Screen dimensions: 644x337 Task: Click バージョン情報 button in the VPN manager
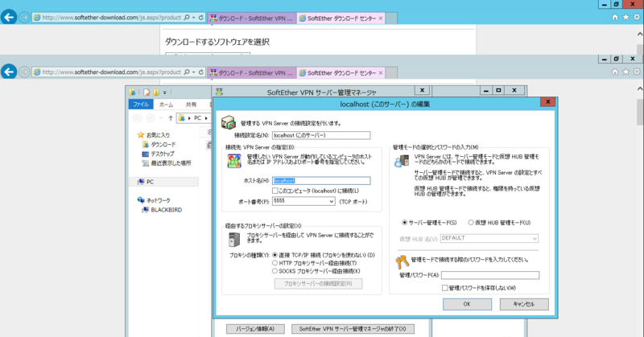tap(255, 329)
